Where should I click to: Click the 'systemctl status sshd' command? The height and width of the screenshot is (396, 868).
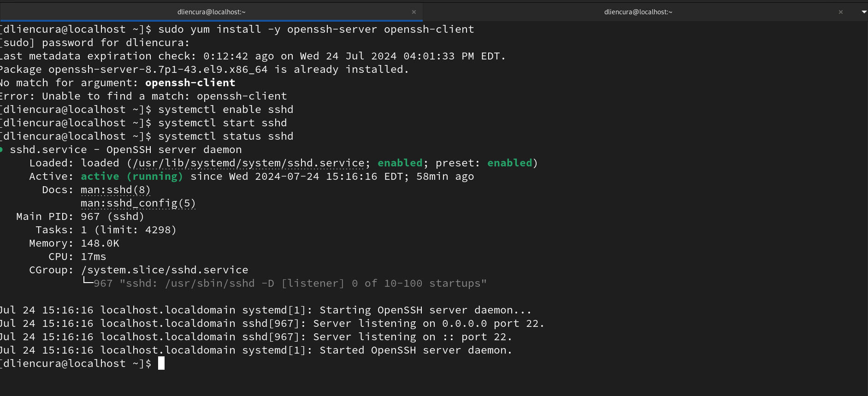click(x=226, y=136)
